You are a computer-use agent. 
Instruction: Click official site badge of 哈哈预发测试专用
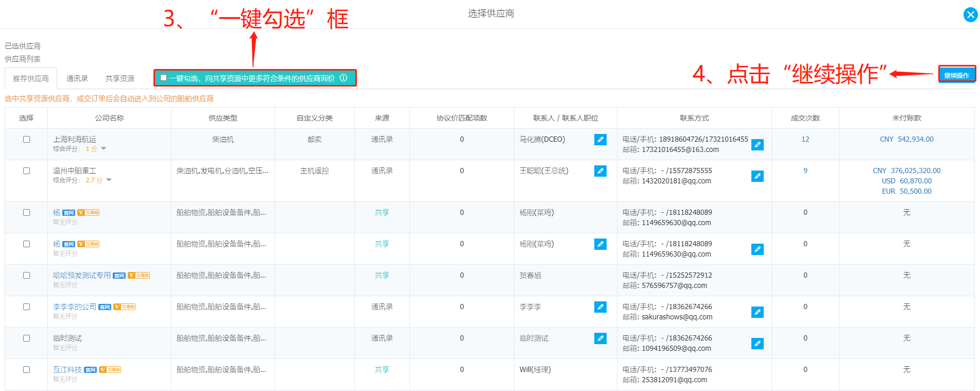click(119, 276)
